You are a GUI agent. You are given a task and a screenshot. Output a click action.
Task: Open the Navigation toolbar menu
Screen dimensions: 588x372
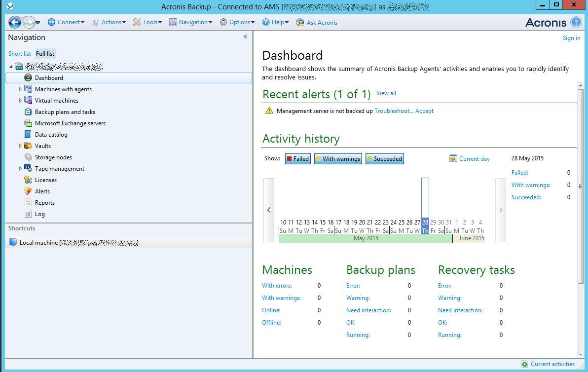[190, 22]
